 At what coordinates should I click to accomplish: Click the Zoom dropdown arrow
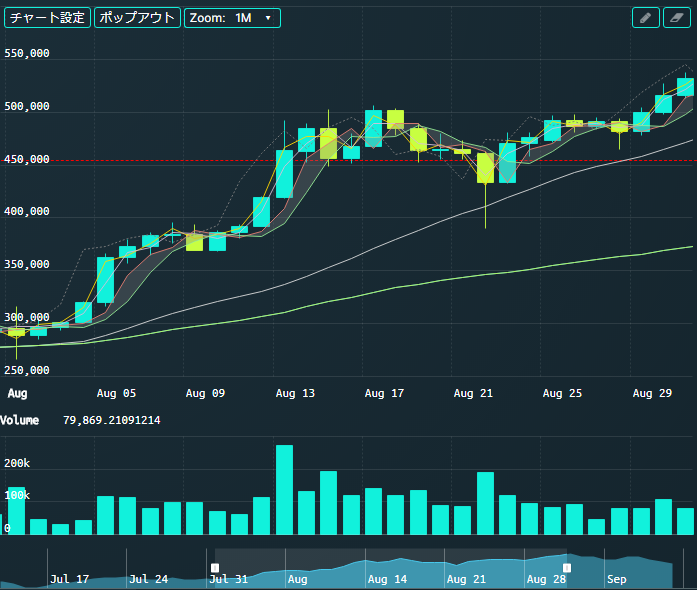click(x=268, y=18)
